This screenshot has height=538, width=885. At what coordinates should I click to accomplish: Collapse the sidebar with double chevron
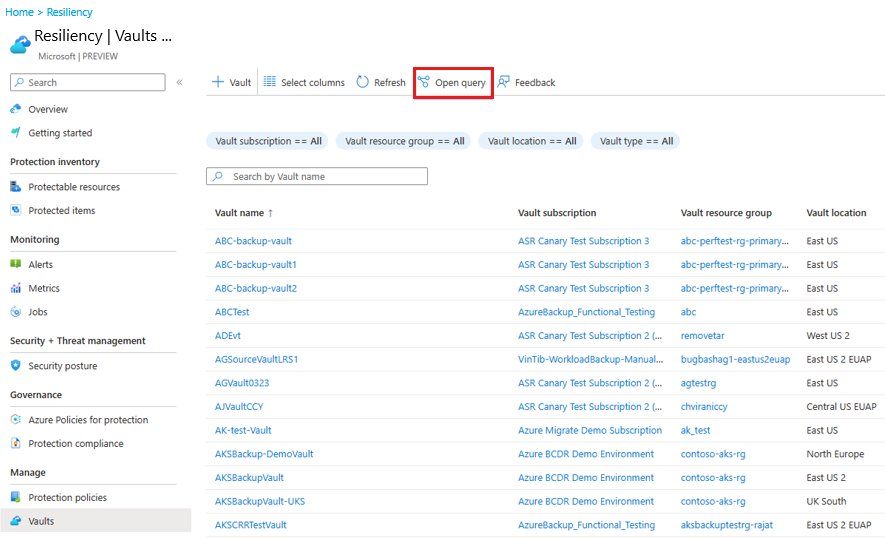point(179,82)
